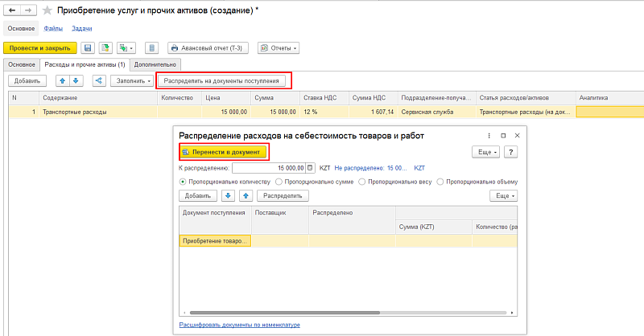Open the 'Отчеты' dropdown menu
The height and width of the screenshot is (336, 644).
pos(279,48)
